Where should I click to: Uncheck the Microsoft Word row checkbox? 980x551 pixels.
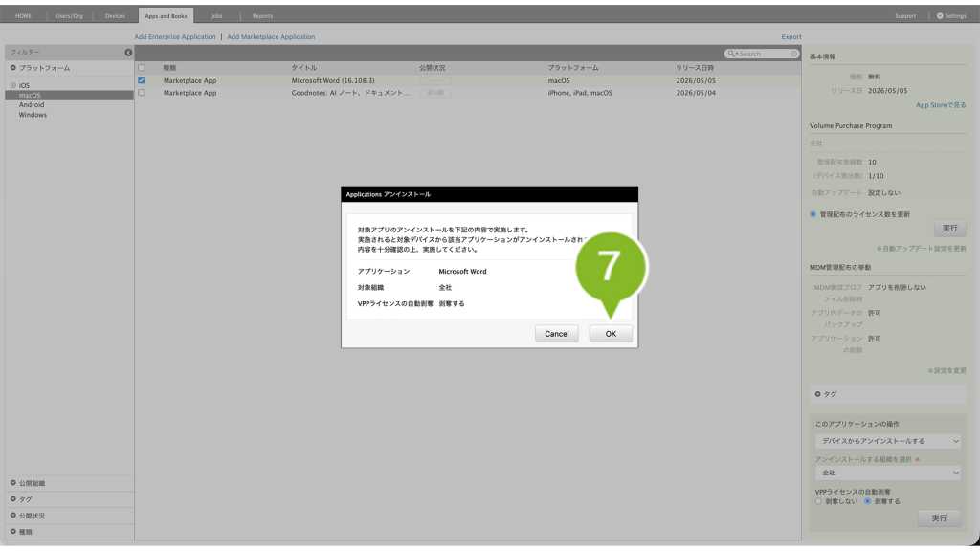tap(142, 80)
